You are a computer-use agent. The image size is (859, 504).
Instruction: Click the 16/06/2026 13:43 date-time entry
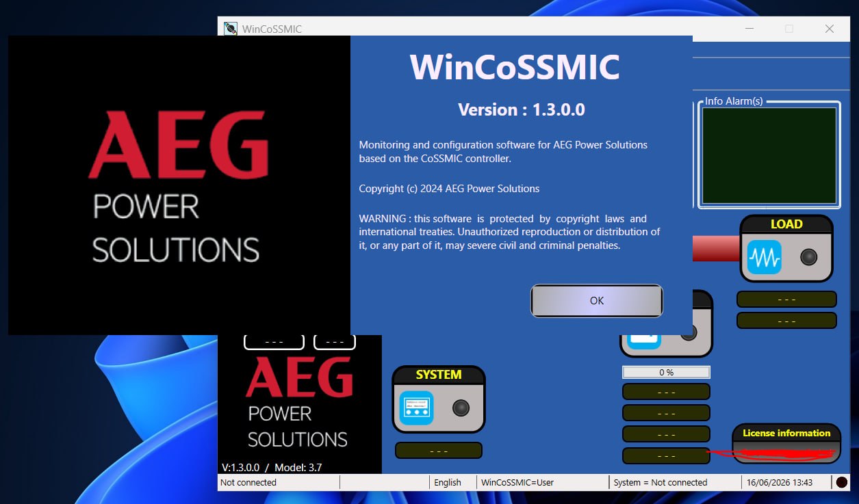point(781,483)
